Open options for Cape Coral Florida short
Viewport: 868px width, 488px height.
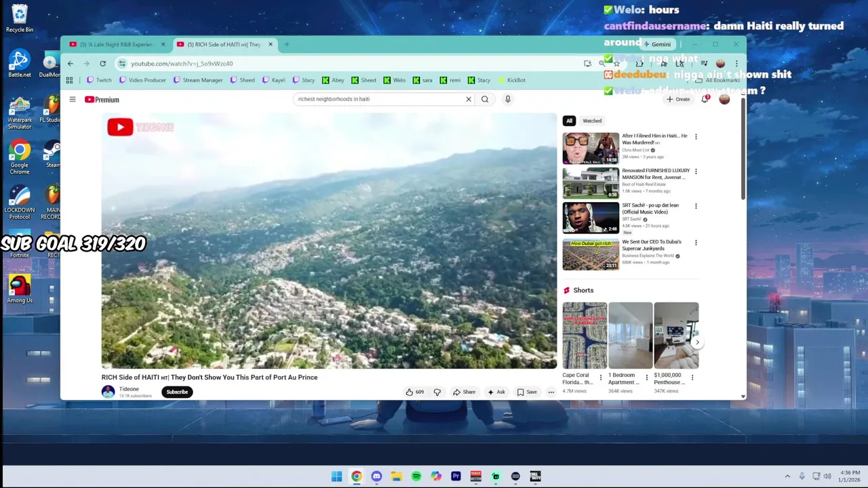click(600, 377)
